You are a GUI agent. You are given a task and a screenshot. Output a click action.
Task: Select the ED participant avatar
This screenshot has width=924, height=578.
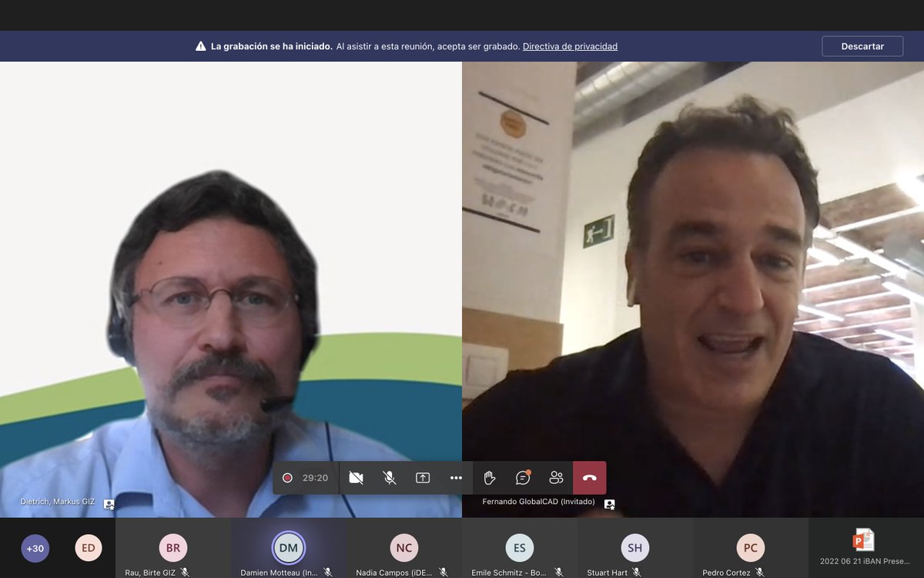(x=88, y=548)
